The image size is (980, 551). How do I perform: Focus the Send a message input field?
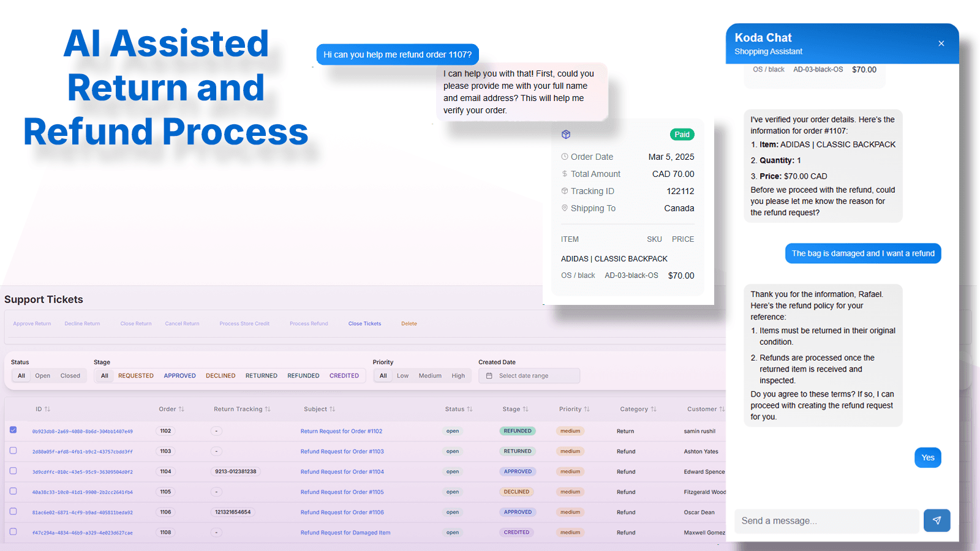[827, 521]
